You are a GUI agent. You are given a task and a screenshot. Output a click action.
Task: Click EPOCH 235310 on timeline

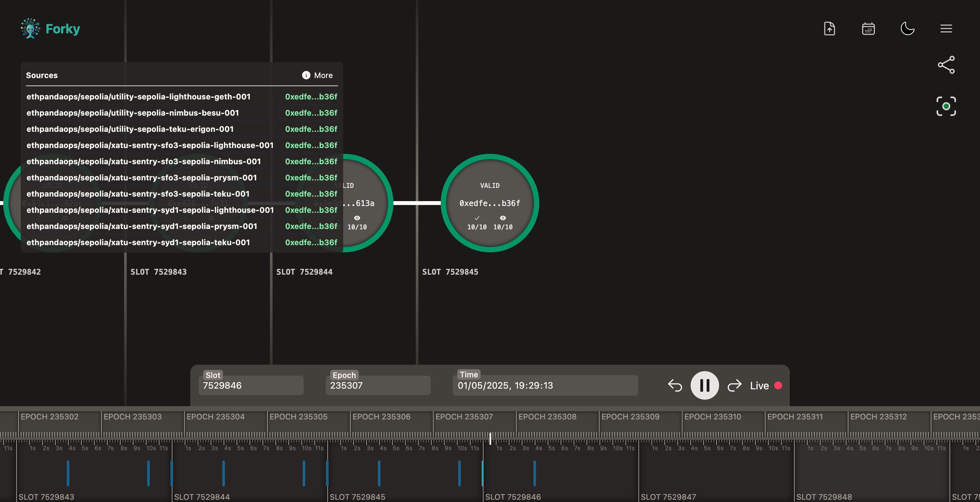tap(713, 417)
